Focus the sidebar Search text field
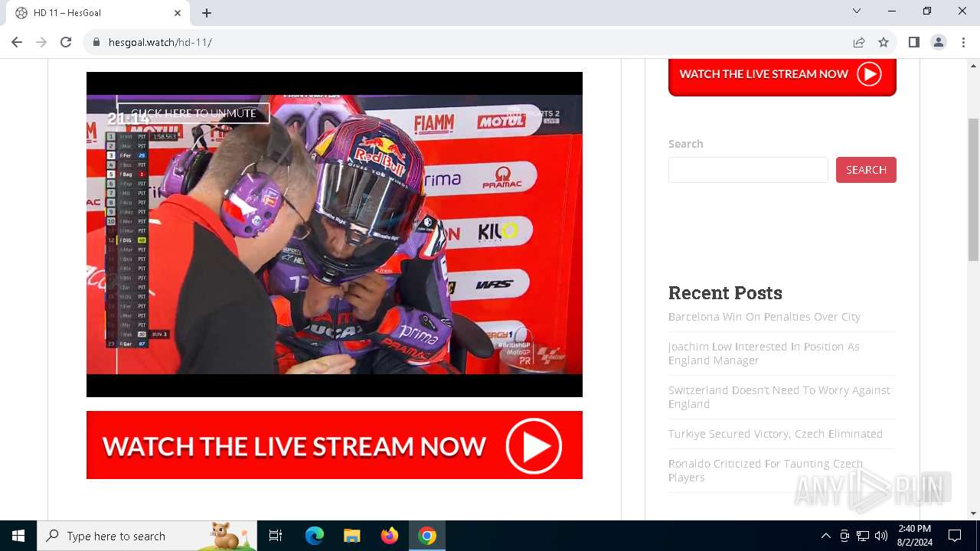 tap(748, 170)
